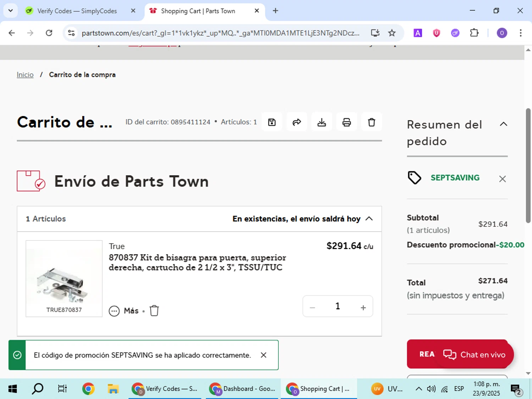Open the Extensions puzzle menu
The width and height of the screenshot is (532, 399).
tap(474, 33)
